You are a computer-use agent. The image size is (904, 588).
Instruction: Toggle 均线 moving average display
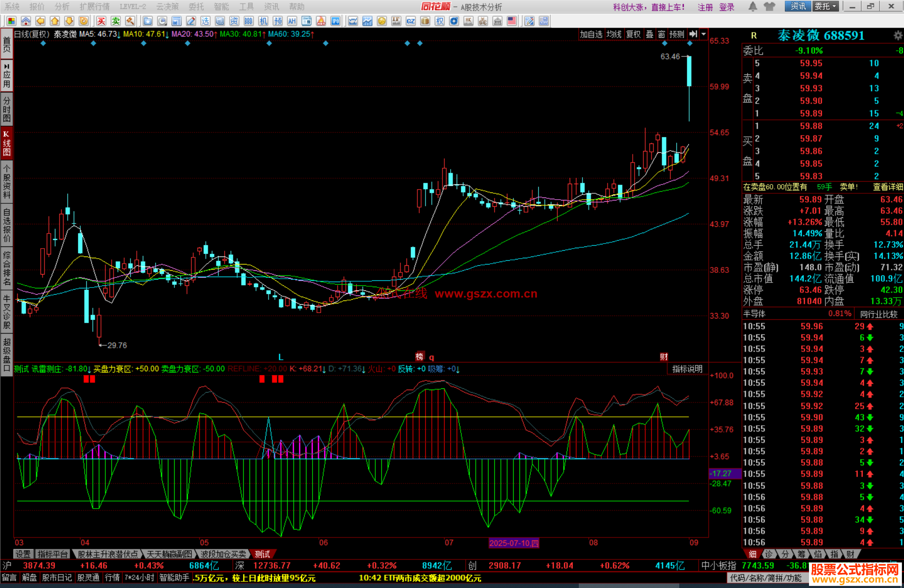coord(614,34)
